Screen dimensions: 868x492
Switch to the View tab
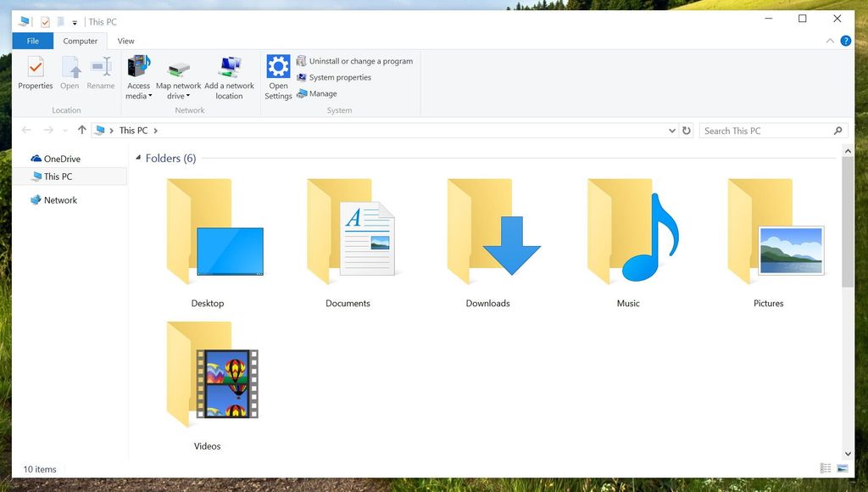point(125,40)
